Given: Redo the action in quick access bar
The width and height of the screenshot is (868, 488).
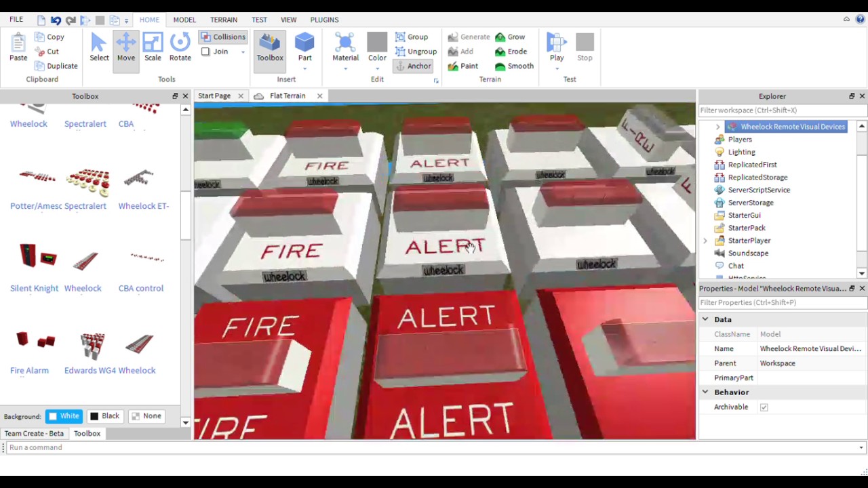Looking at the screenshot, I should click(71, 20).
